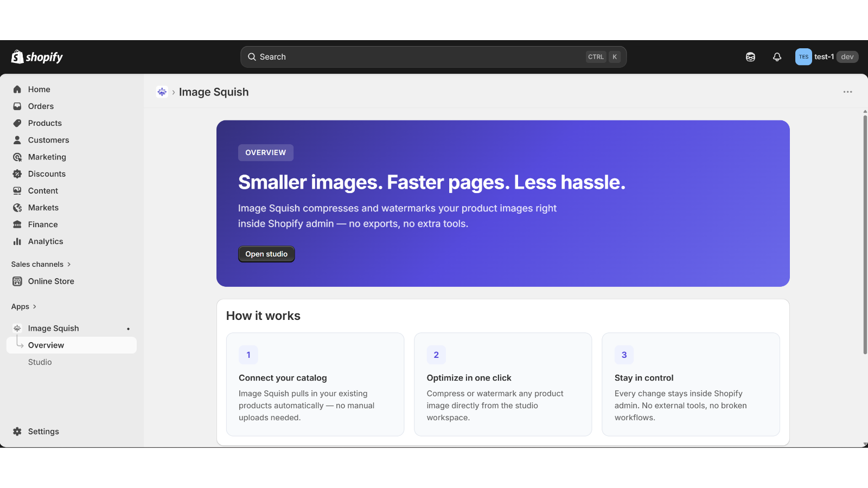Image resolution: width=868 pixels, height=488 pixels.
Task: Open the Finance page
Action: [72, 224]
